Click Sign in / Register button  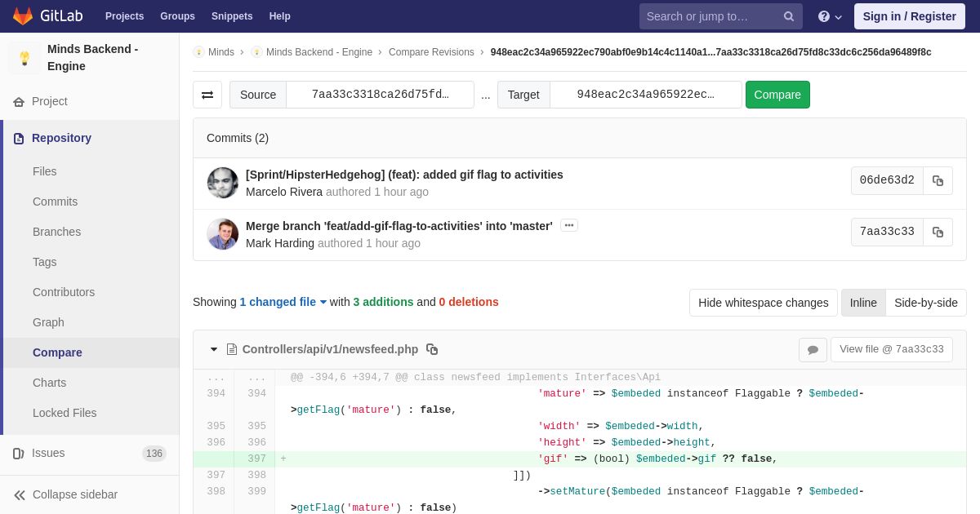tap(910, 16)
